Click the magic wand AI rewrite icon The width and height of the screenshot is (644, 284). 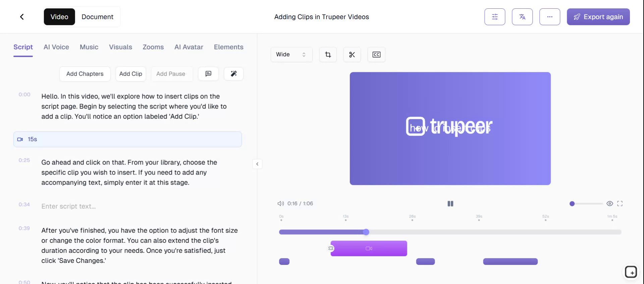coord(234,74)
